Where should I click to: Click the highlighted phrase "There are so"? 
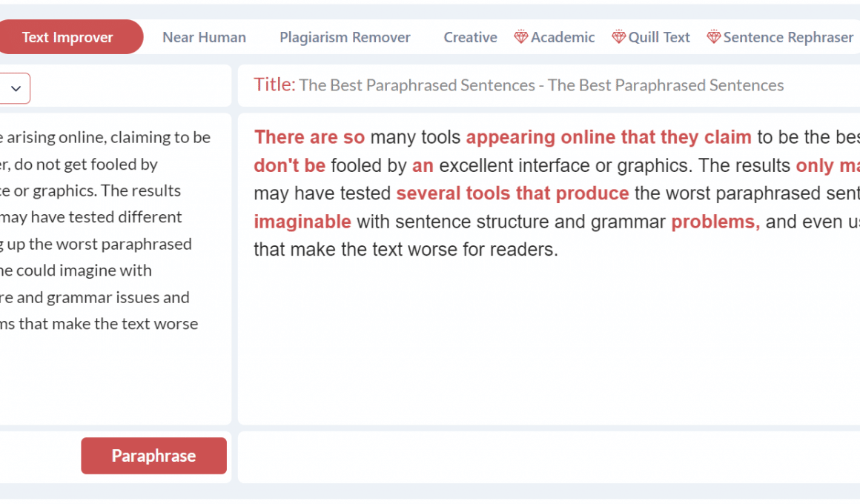pyautogui.click(x=309, y=137)
